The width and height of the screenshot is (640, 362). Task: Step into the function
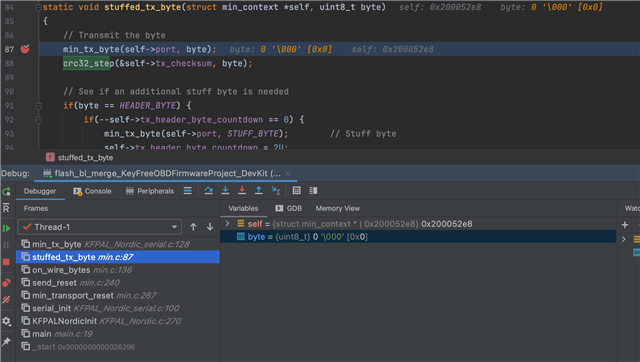tap(225, 190)
